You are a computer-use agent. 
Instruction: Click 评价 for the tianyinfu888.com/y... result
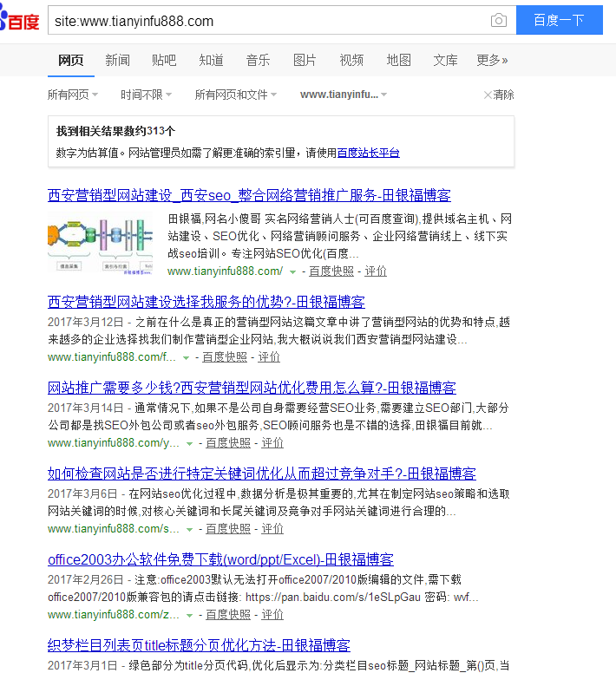pos(272,443)
